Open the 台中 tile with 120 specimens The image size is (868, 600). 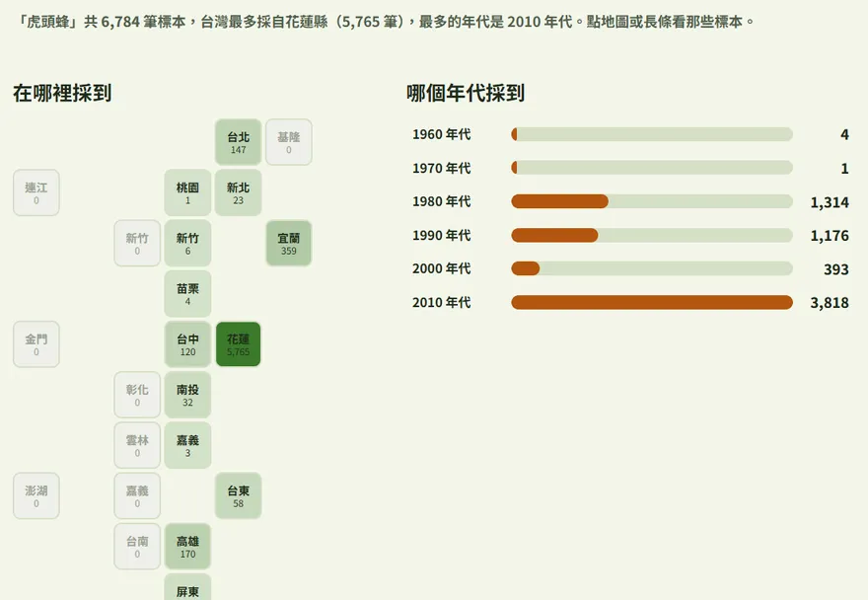[187, 343]
